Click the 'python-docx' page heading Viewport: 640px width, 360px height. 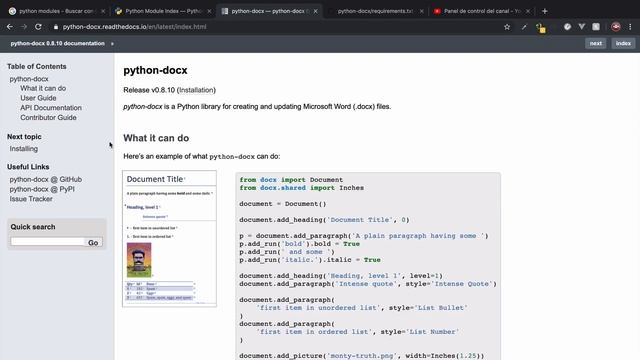[x=155, y=70]
